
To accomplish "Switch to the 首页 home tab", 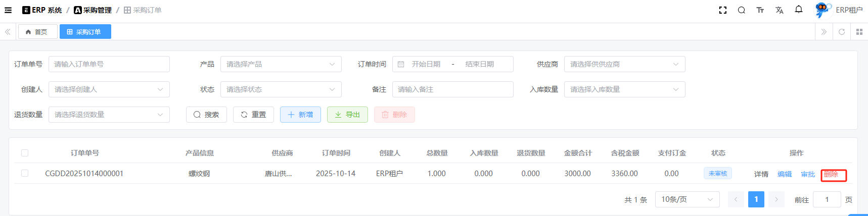I will coord(37,32).
